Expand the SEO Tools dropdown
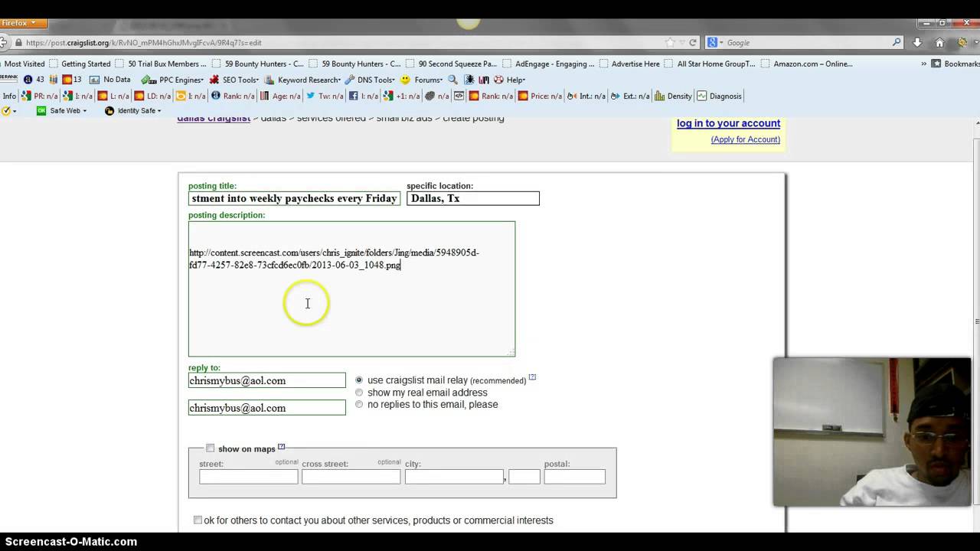 (x=234, y=80)
